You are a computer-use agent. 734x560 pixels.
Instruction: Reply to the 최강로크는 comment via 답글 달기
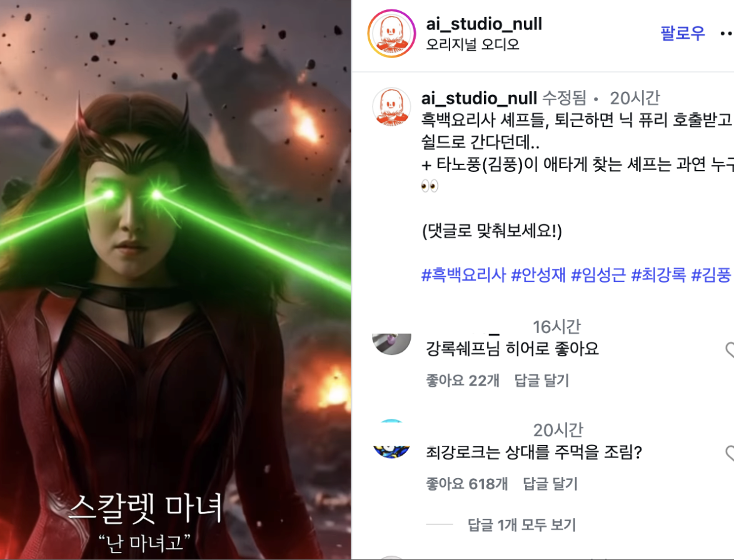point(550,484)
